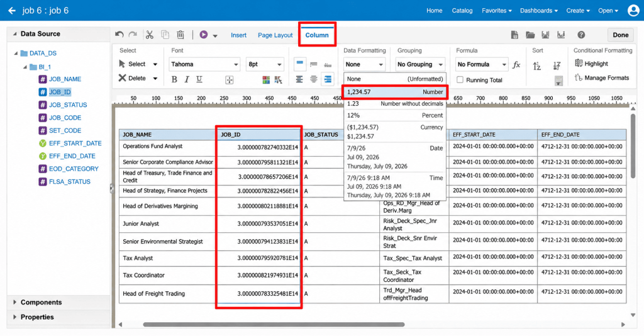Open Manage Formats

click(x=602, y=77)
